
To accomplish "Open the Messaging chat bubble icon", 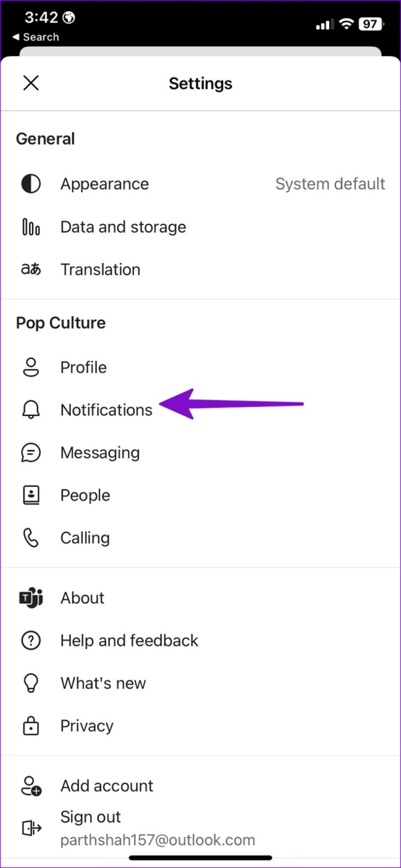I will [x=30, y=452].
